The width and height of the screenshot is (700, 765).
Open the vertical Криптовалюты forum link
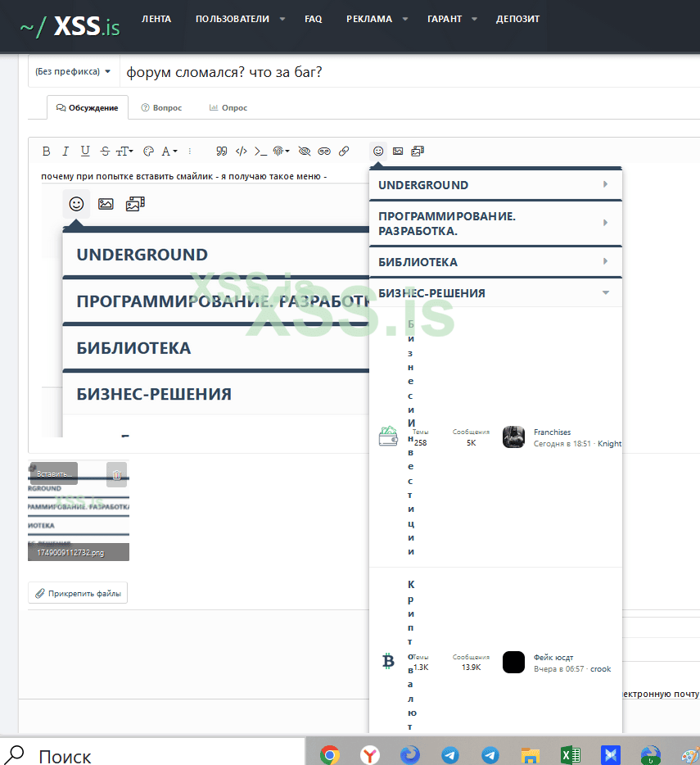[411, 656]
